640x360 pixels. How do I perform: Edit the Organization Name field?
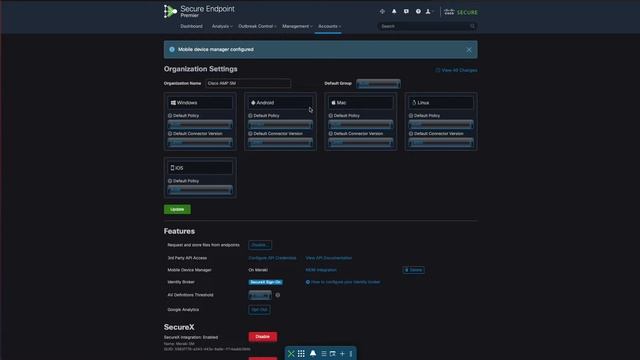(x=248, y=83)
